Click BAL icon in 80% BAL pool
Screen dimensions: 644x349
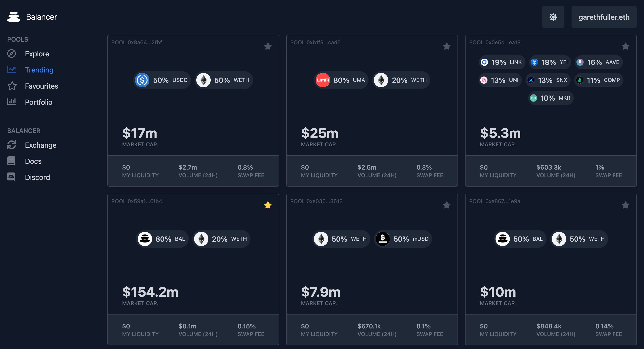point(145,239)
